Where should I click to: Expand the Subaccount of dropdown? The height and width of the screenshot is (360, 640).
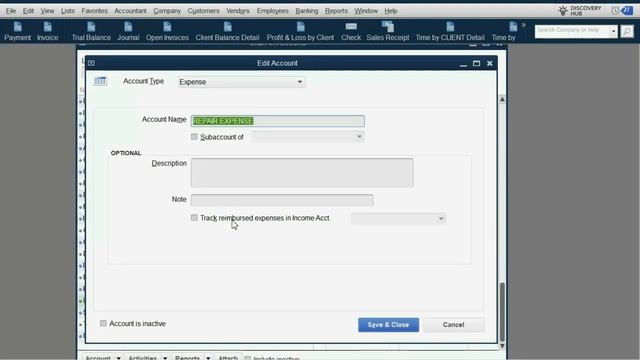[x=359, y=137]
